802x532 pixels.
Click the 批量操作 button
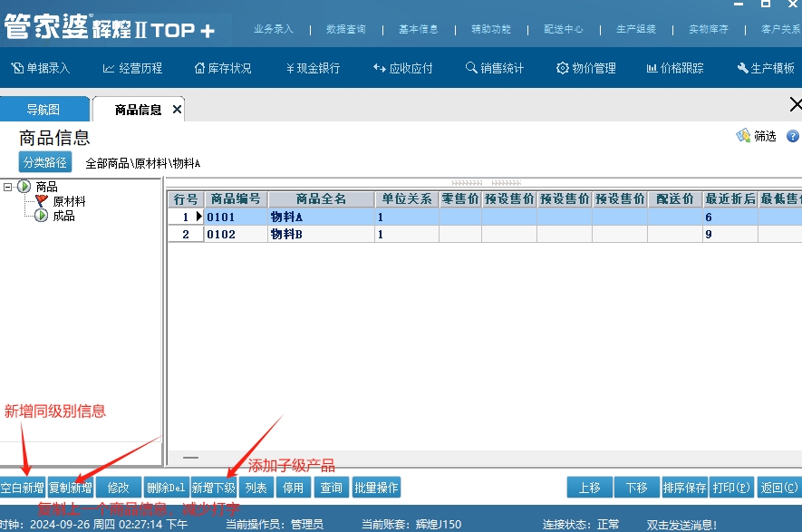pos(376,488)
